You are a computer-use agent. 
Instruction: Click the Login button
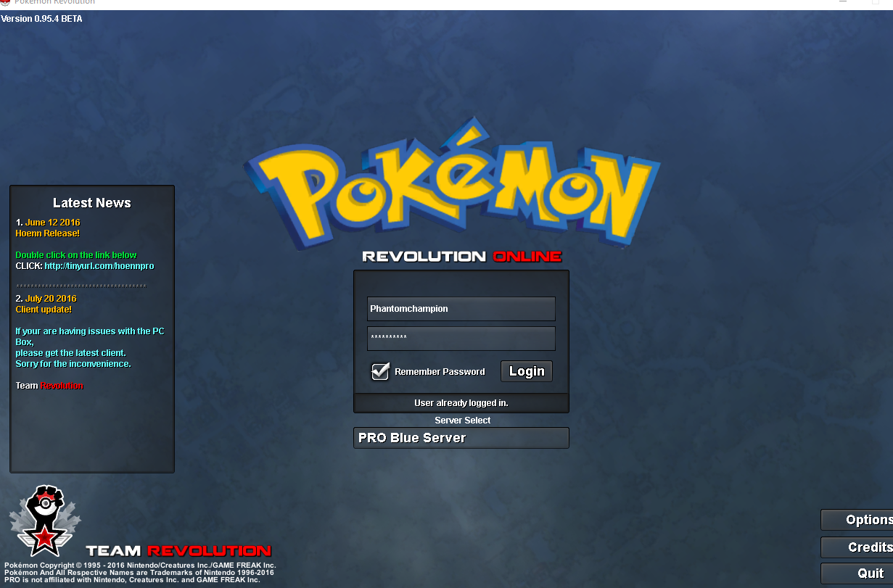coord(527,371)
